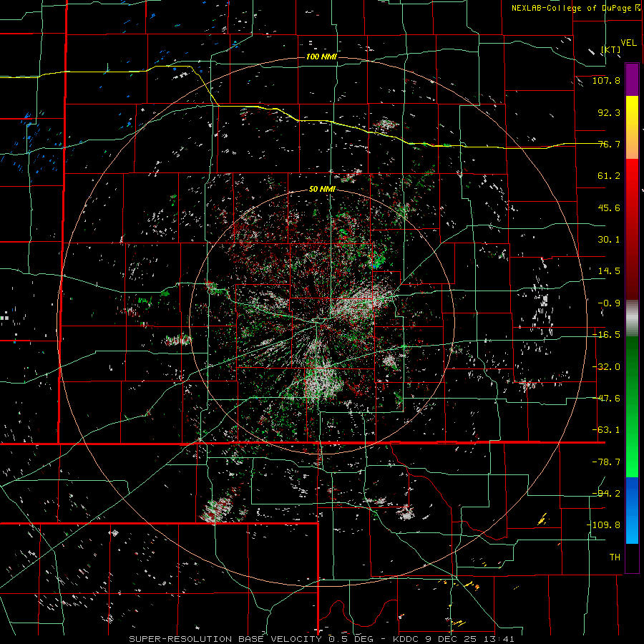Click the 45.6 velocity scale value
Viewport: 644px width, 644px height.
tap(609, 208)
